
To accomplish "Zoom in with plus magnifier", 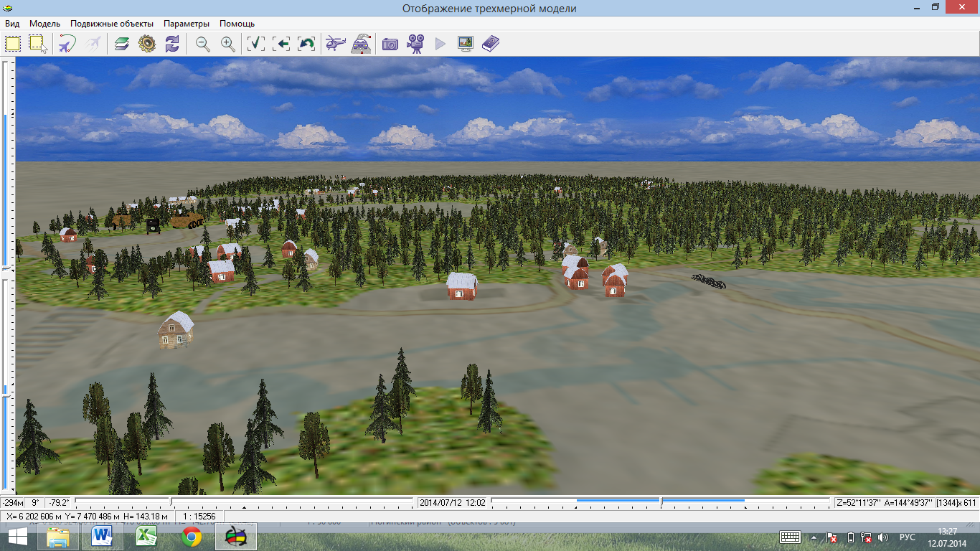I will pos(228,44).
